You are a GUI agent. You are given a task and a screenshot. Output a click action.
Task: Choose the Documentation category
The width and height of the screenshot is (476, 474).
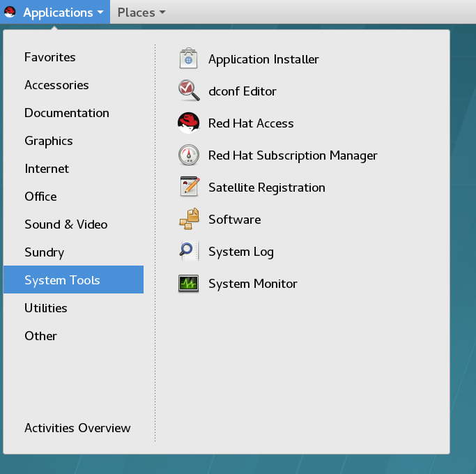pyautogui.click(x=67, y=113)
